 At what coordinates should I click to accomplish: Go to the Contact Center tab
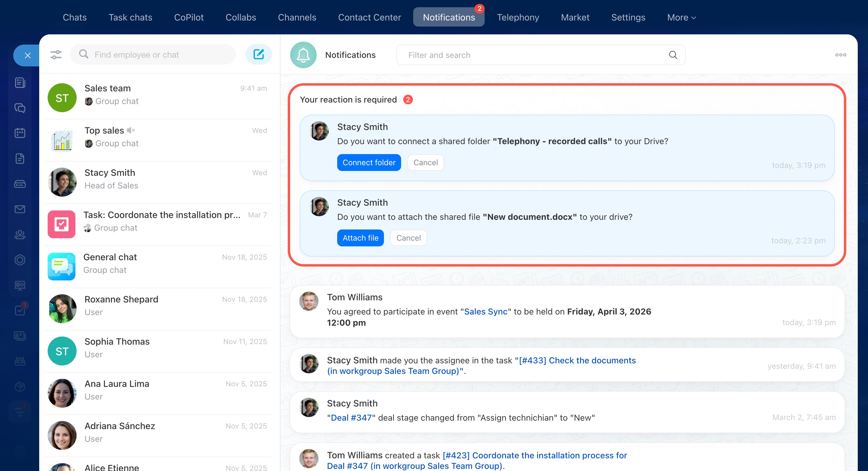(x=369, y=17)
